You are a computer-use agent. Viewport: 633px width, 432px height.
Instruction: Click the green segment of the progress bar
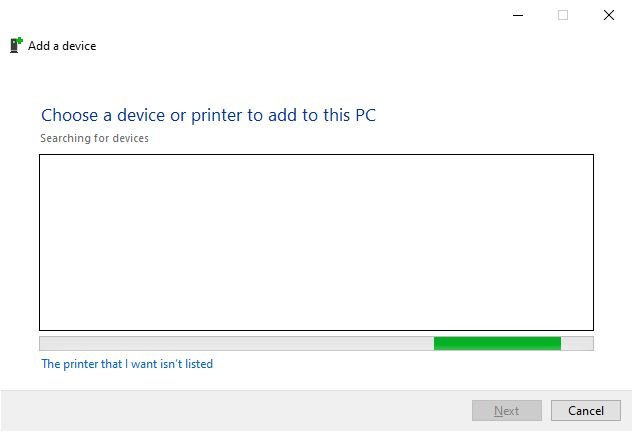point(497,344)
